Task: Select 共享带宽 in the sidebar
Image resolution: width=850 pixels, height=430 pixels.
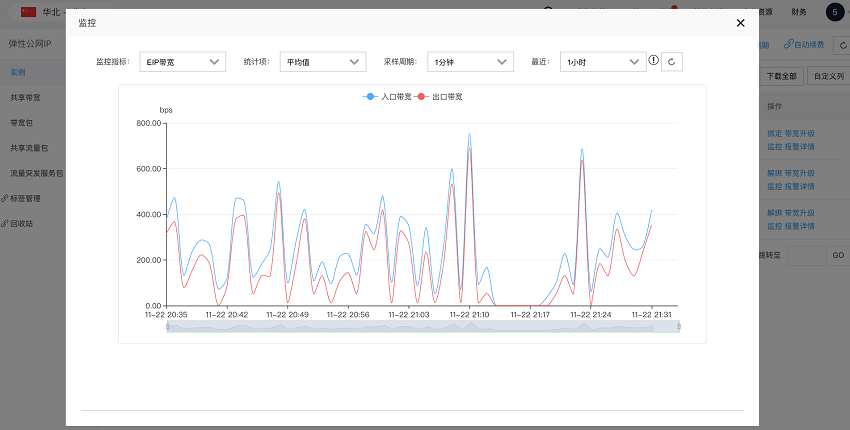Action: (x=25, y=98)
